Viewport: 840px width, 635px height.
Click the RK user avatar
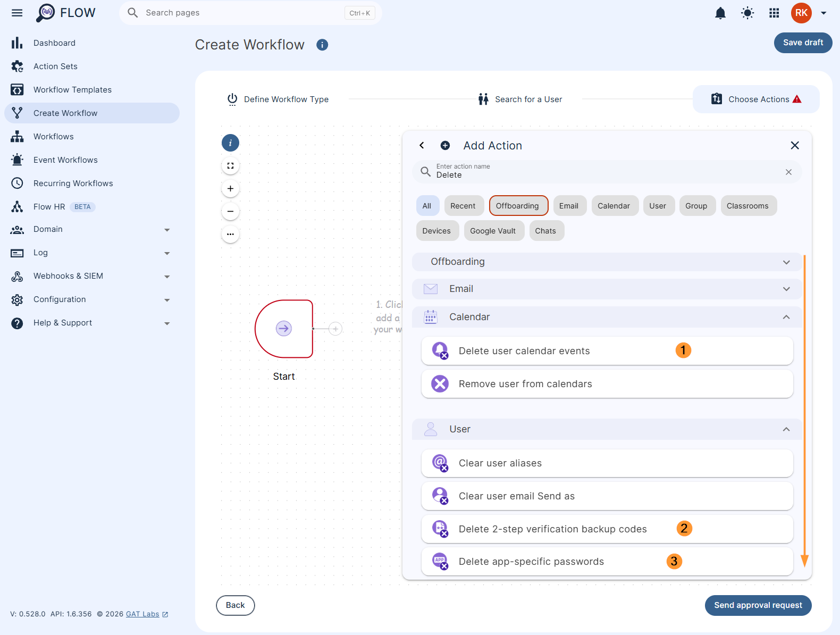[x=801, y=13]
